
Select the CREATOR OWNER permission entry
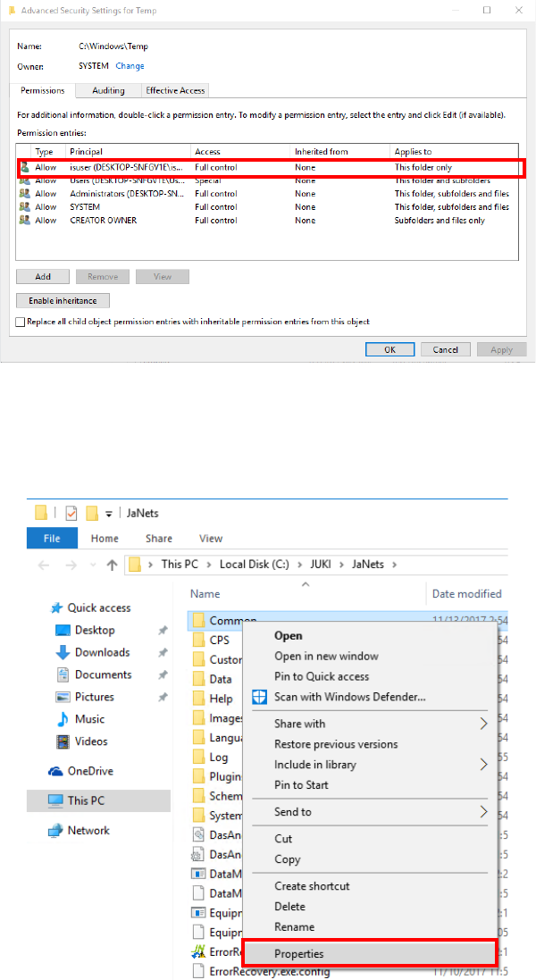(x=269, y=220)
